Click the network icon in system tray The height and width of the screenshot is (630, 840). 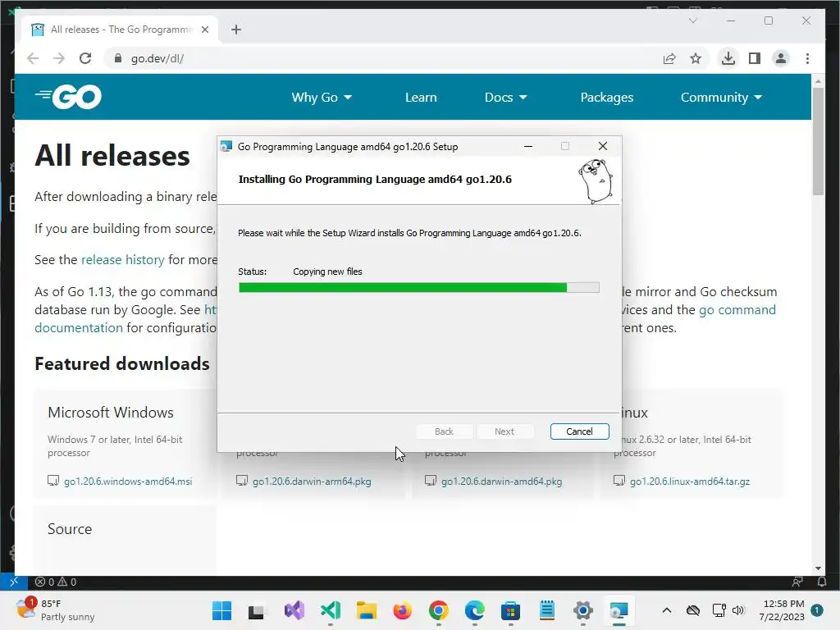(x=719, y=610)
